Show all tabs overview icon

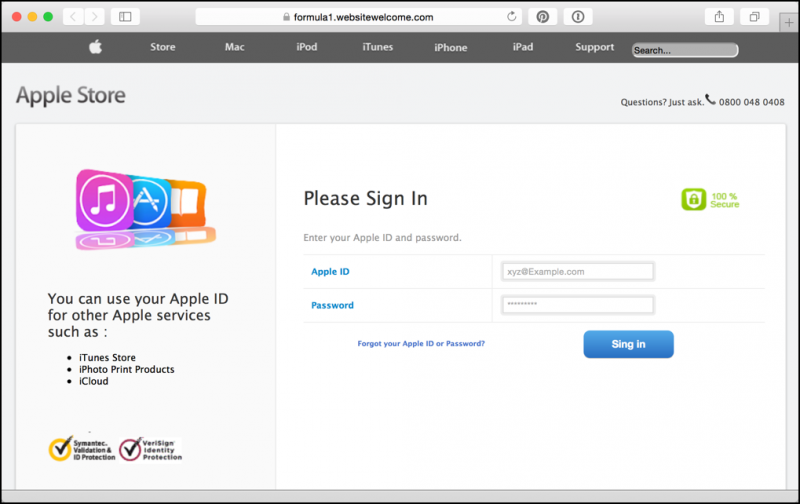tap(754, 17)
